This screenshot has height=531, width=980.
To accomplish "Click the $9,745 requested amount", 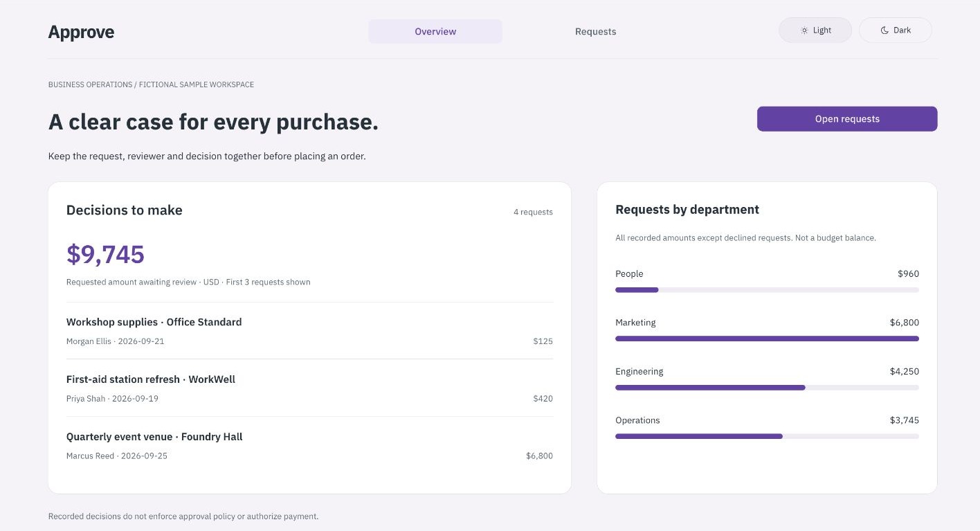I will click(105, 254).
